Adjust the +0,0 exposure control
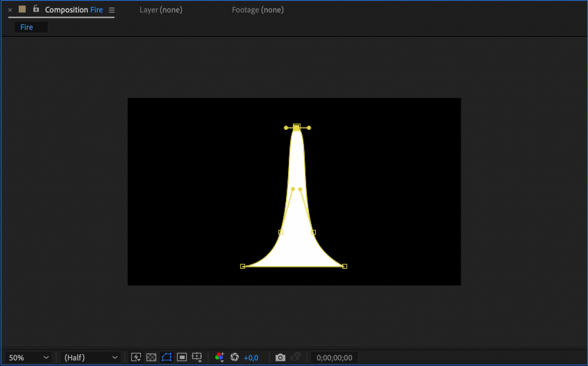 (x=251, y=357)
